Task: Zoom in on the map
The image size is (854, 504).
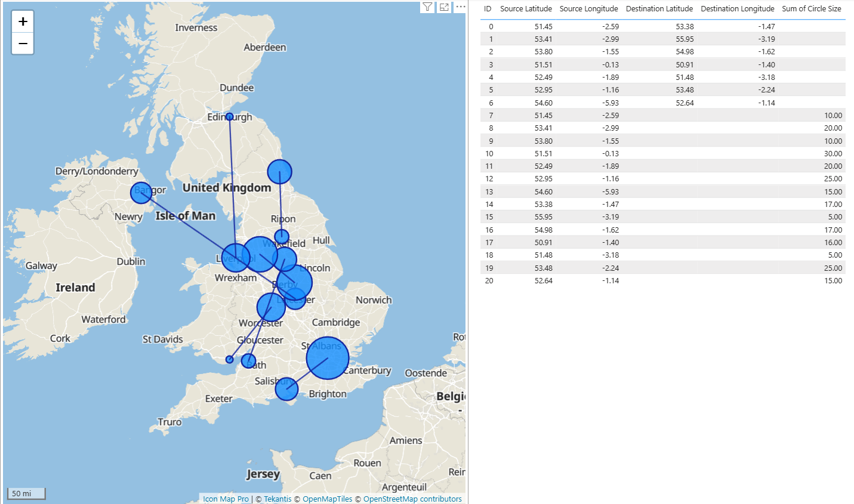Action: click(23, 21)
